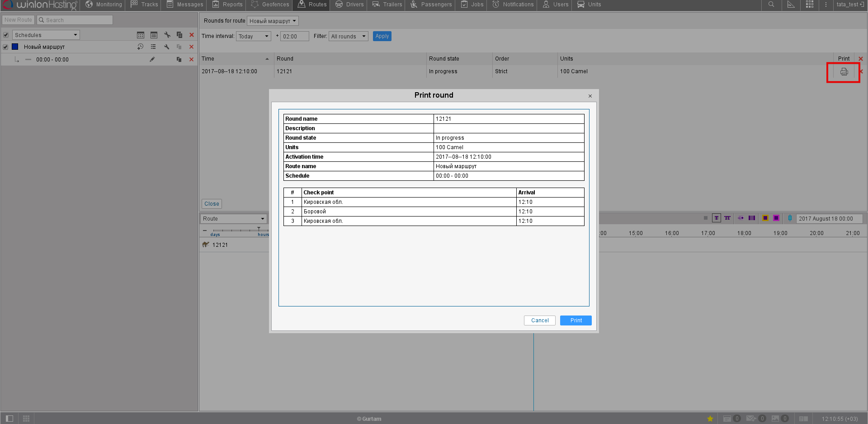Screen dimensions: 868x424
Task: Open the Geofences tab
Action: pyautogui.click(x=270, y=5)
